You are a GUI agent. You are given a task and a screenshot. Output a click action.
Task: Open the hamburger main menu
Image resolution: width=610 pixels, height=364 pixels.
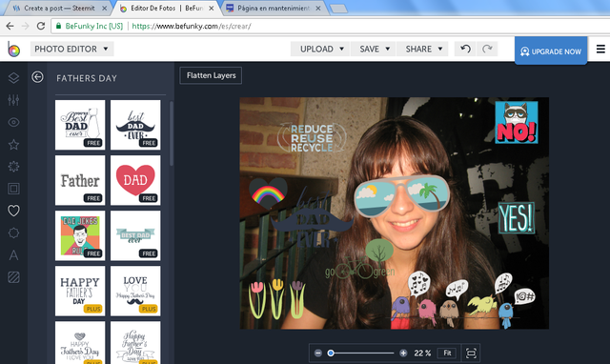point(600,49)
